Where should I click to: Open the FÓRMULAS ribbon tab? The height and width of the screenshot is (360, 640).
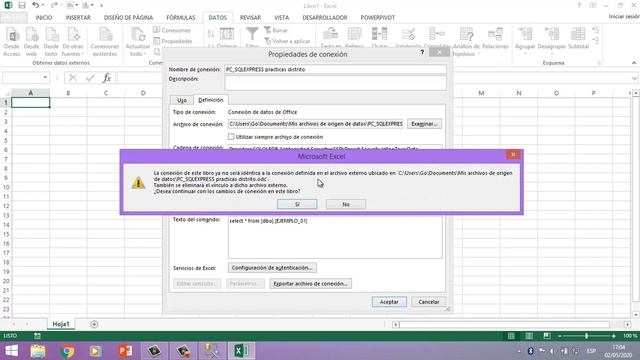click(180, 18)
